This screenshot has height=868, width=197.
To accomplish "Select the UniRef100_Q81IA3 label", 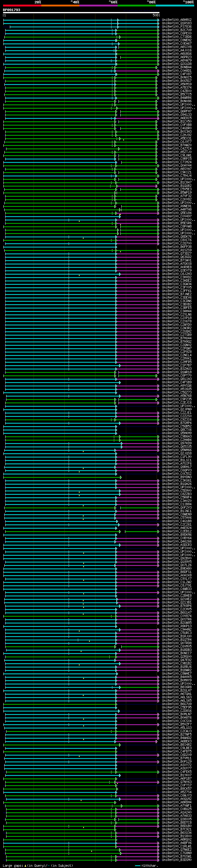I will tap(177, 379).
